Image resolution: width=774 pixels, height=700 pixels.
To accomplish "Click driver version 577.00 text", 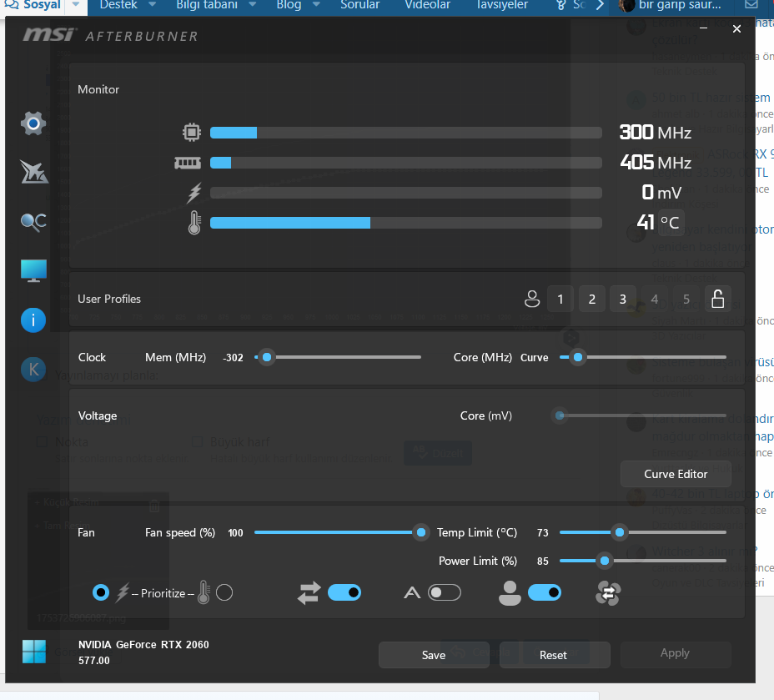I will 93,661.
